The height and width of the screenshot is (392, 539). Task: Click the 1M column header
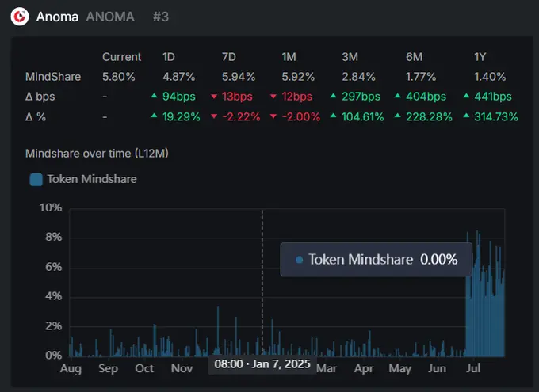pos(289,57)
